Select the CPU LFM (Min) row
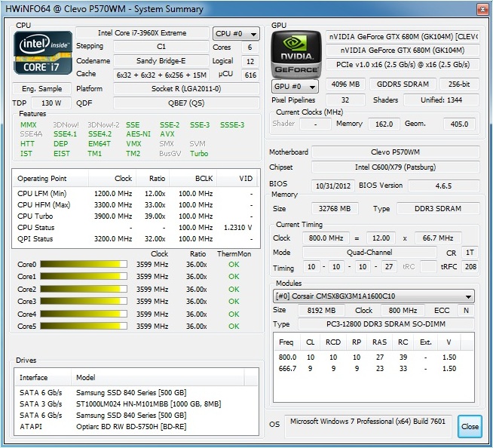This screenshot has width=493, height=448. [x=135, y=194]
